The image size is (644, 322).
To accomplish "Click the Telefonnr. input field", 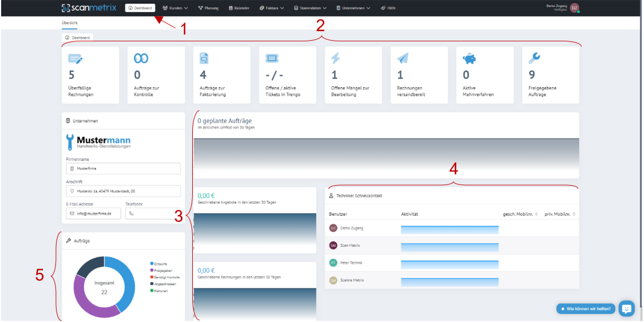I will (x=153, y=213).
